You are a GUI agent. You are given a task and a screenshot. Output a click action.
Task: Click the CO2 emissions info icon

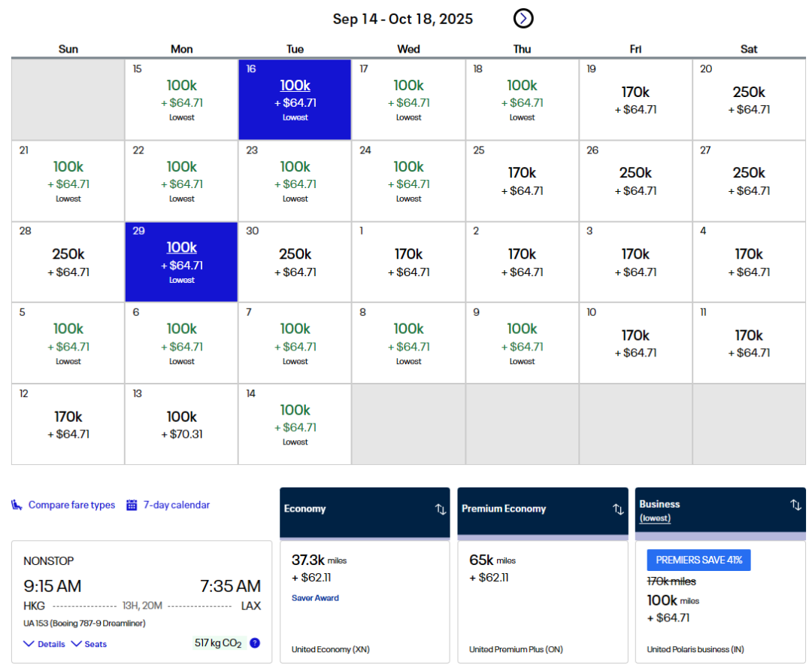255,643
